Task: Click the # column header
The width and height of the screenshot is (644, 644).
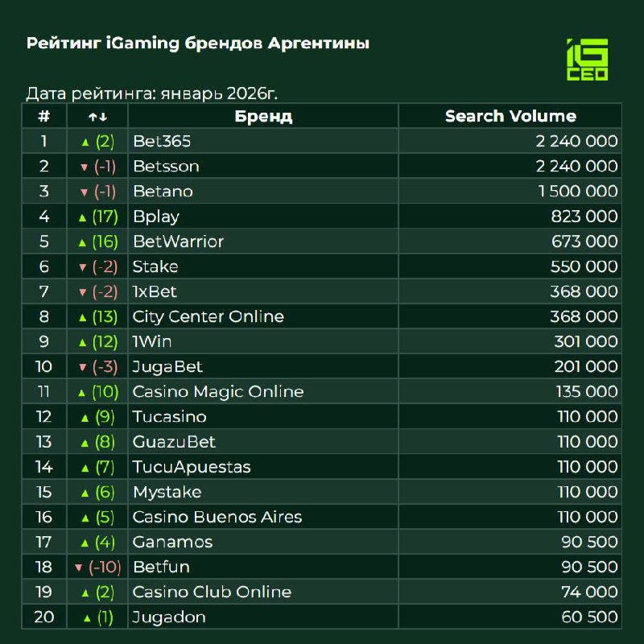Action: [x=44, y=116]
